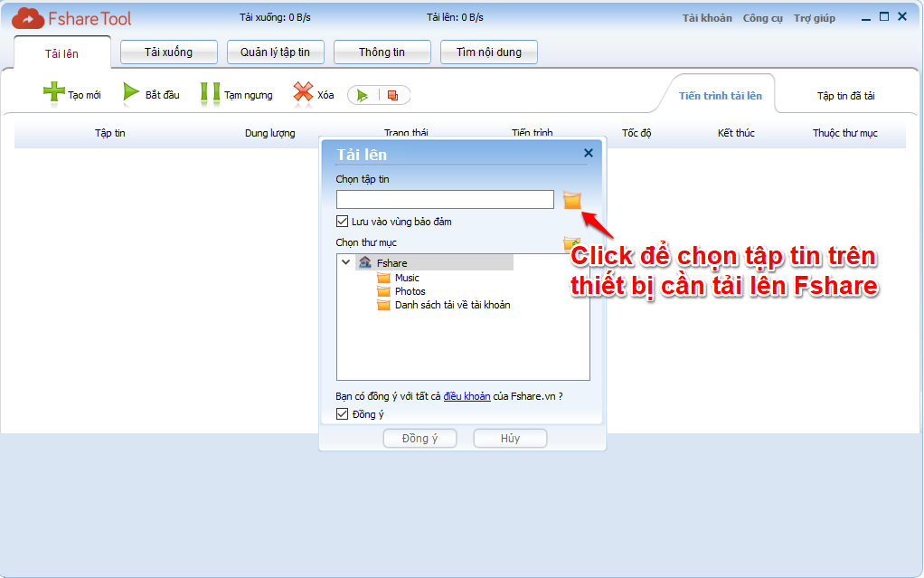Open the Tải xuống tab
This screenshot has width=924, height=578.
(x=168, y=52)
